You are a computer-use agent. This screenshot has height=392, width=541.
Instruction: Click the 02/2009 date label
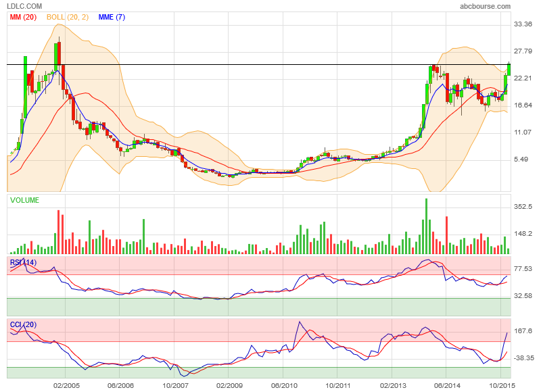click(x=229, y=385)
